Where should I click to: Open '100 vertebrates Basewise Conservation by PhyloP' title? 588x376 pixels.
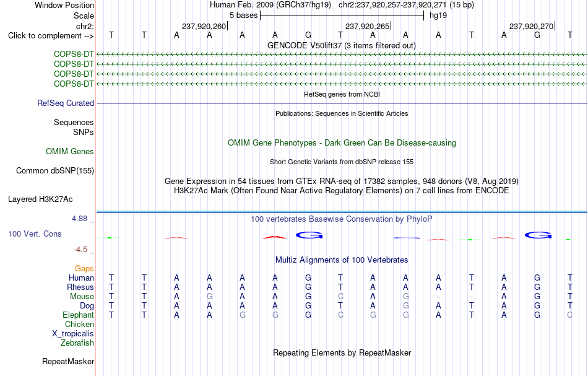point(342,219)
